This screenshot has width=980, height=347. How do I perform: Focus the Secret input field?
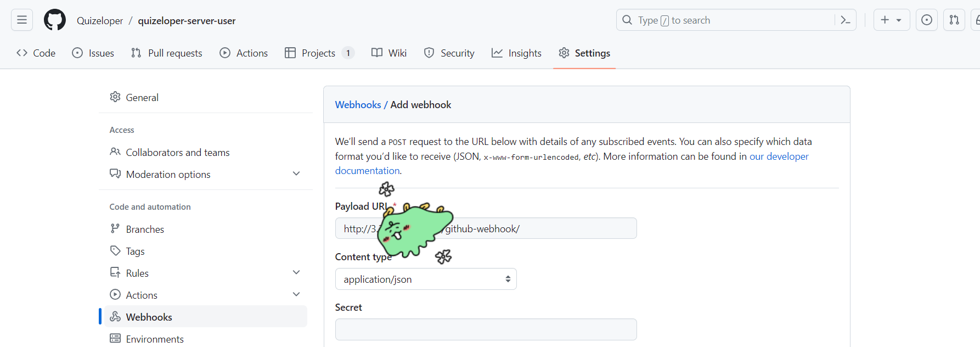(486, 329)
